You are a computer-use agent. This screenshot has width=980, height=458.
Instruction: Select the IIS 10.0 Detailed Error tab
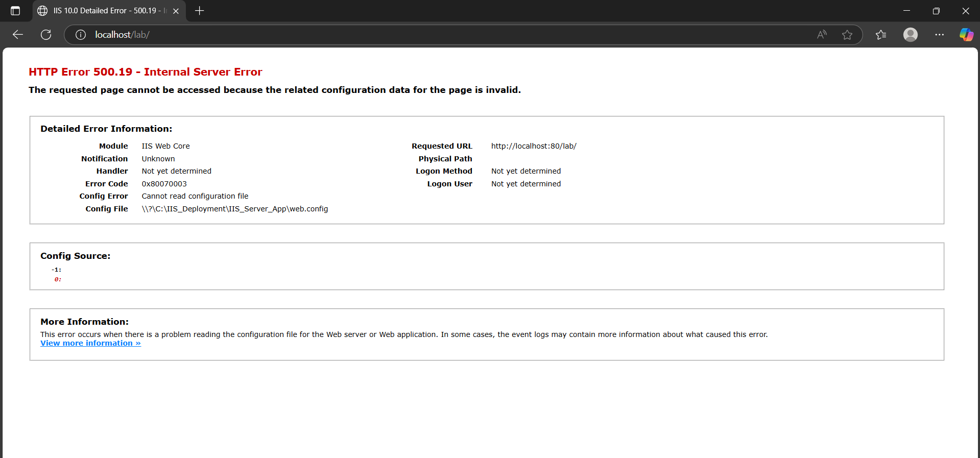click(x=109, y=11)
